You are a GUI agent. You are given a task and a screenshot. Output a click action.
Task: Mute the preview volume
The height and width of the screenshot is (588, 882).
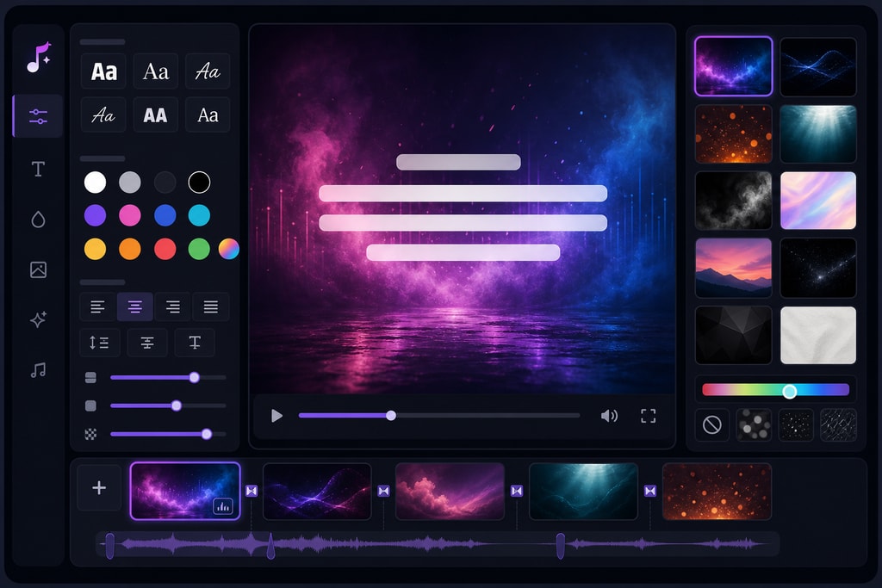click(x=609, y=416)
